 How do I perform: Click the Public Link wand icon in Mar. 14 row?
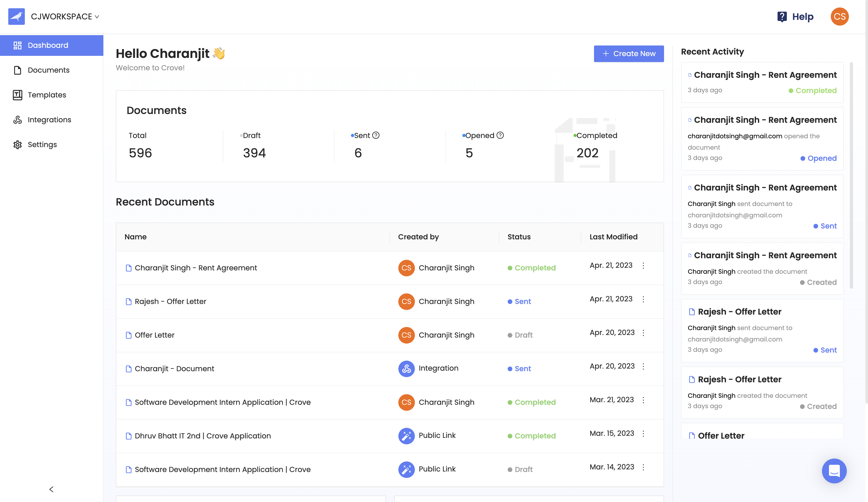(x=406, y=470)
